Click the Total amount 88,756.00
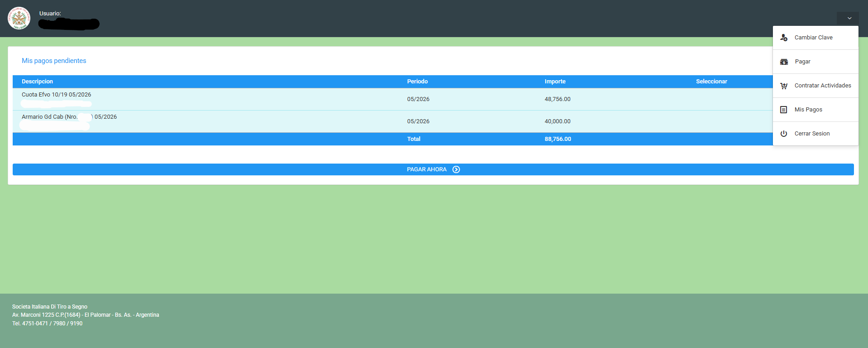 tap(558, 139)
